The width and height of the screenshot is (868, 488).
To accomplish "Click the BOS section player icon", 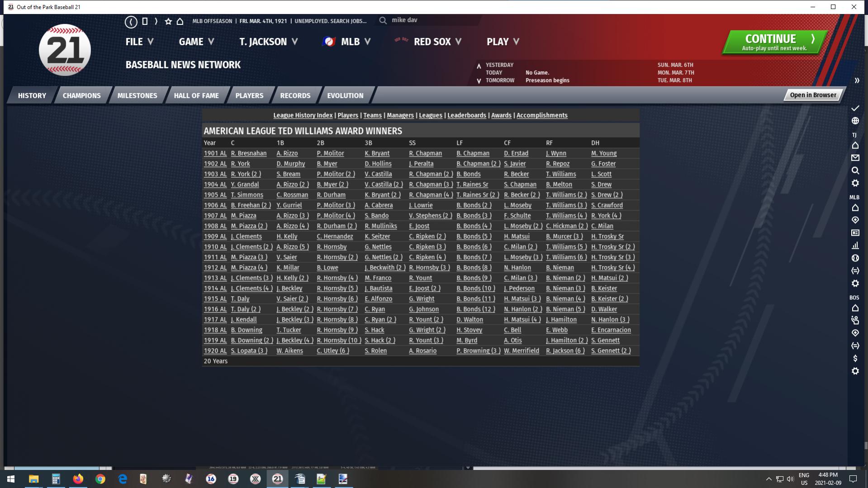I will tap(855, 320).
